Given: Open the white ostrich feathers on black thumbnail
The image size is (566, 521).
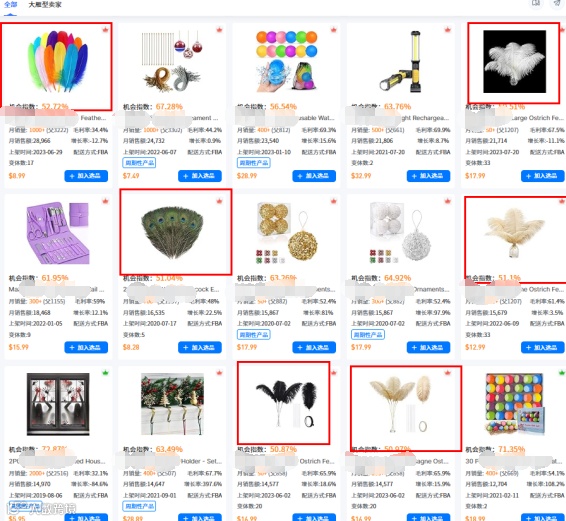Looking at the screenshot, I should pyautogui.click(x=515, y=62).
